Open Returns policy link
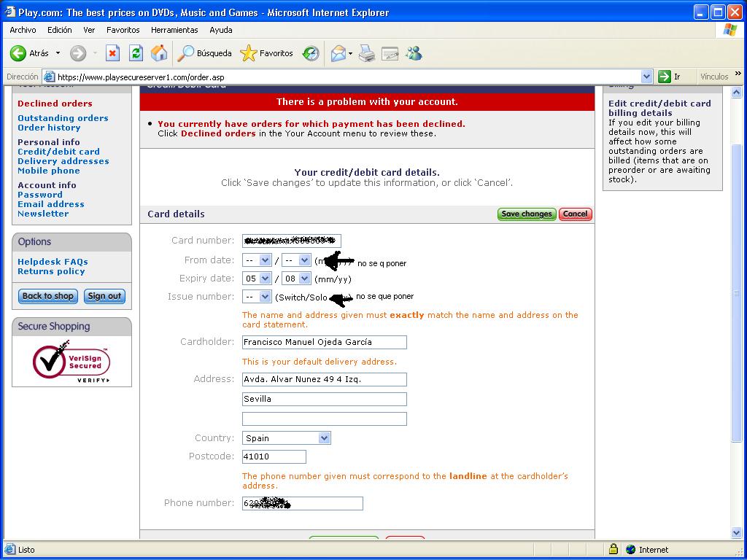This screenshot has width=747, height=560. click(51, 271)
